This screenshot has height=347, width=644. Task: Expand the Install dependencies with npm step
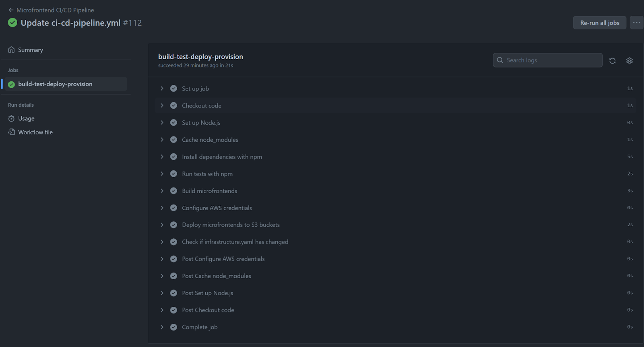coord(162,157)
